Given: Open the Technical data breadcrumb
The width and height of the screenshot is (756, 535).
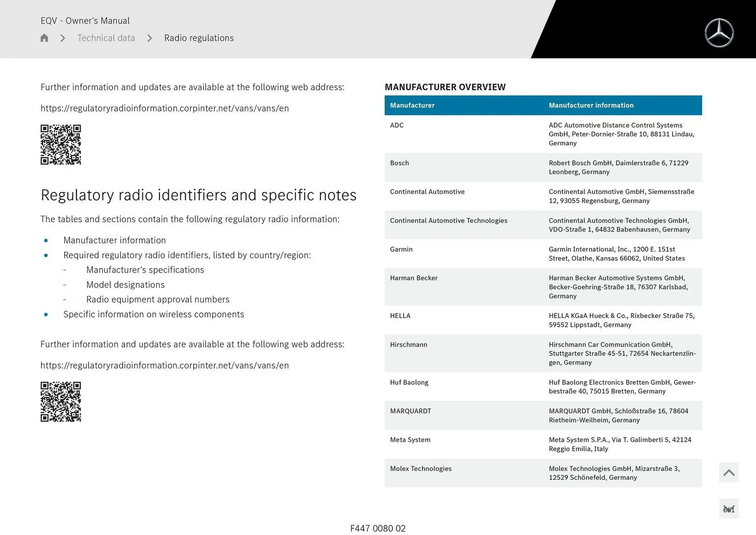Looking at the screenshot, I should (x=106, y=38).
